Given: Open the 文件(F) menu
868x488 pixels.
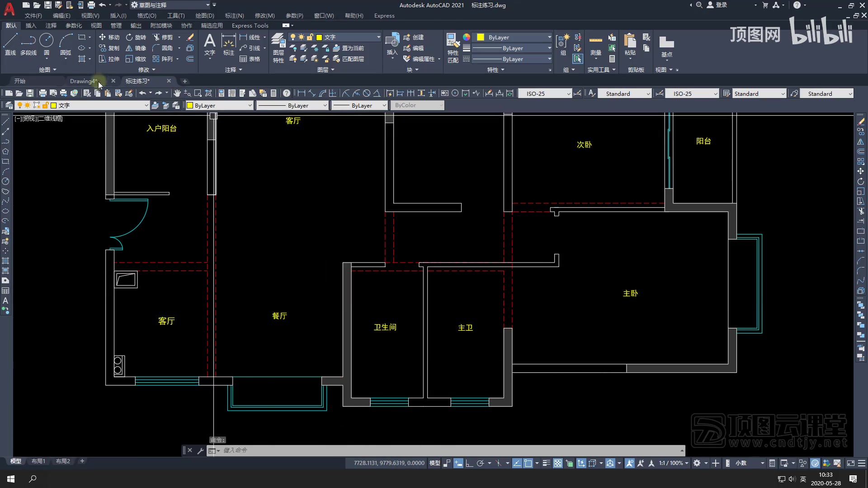Looking at the screenshot, I should click(33, 15).
